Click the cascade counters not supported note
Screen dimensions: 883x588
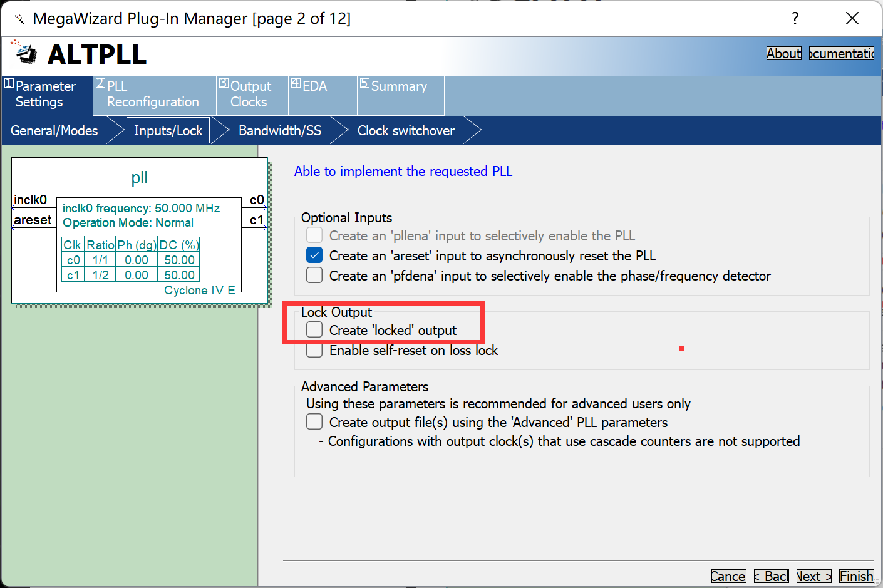tap(559, 441)
